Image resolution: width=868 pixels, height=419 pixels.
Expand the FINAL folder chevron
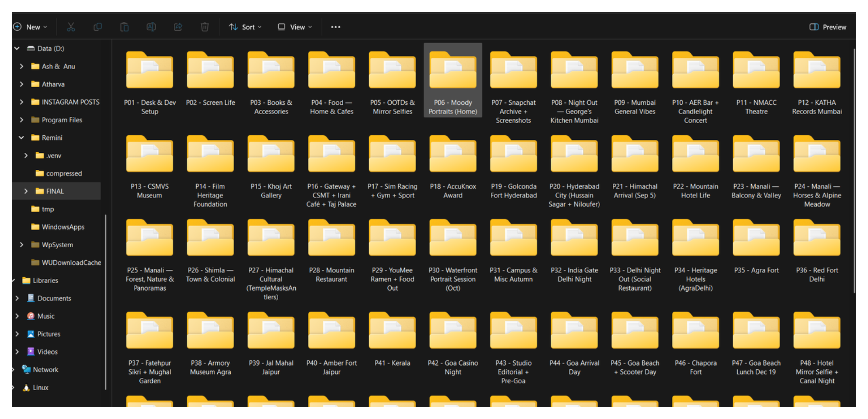[26, 191]
